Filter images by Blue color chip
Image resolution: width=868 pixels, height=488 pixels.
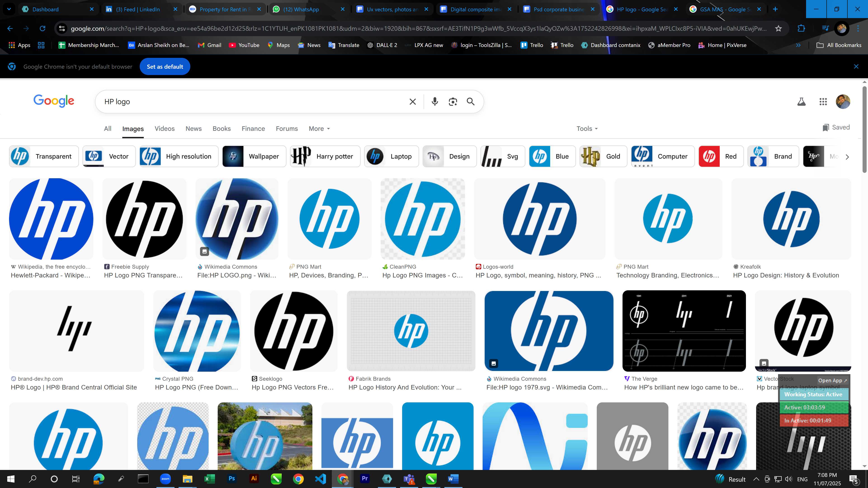552,156
